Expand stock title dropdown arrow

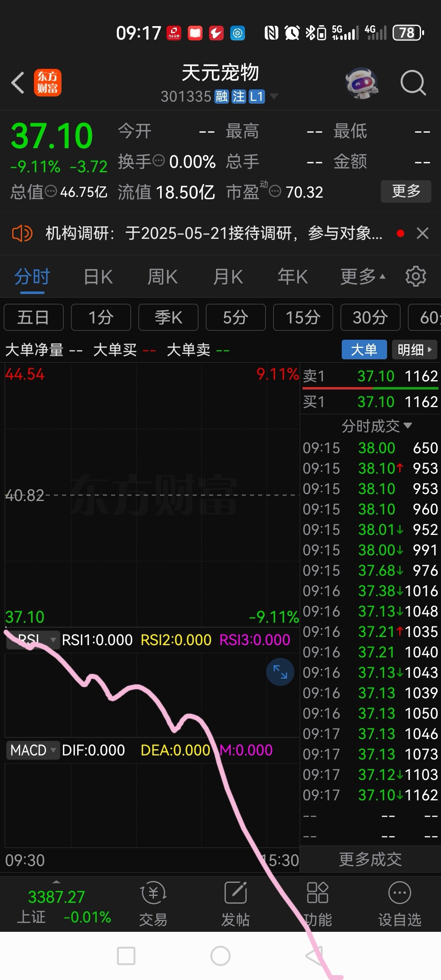coord(274,96)
